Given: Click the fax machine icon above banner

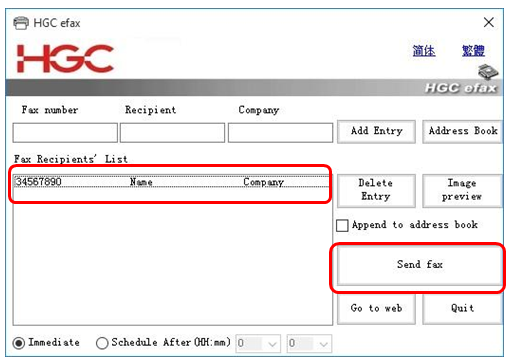Looking at the screenshot, I should [x=488, y=72].
